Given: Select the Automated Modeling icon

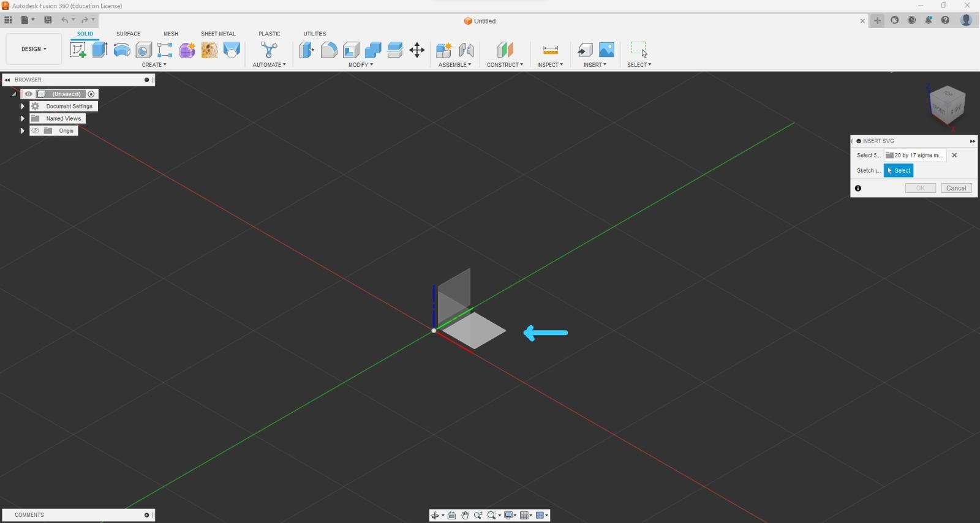Looking at the screenshot, I should coord(269,50).
